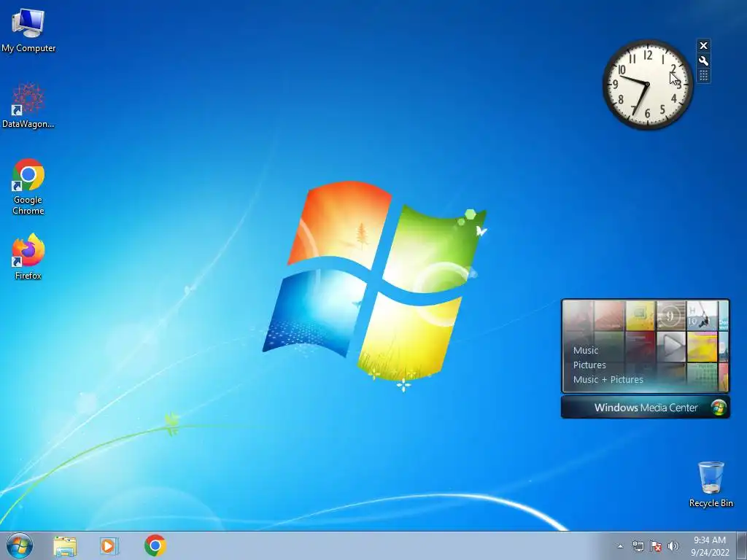Grab the clock gadget drag handle
Image resolution: width=747 pixels, height=560 pixels.
[703, 76]
